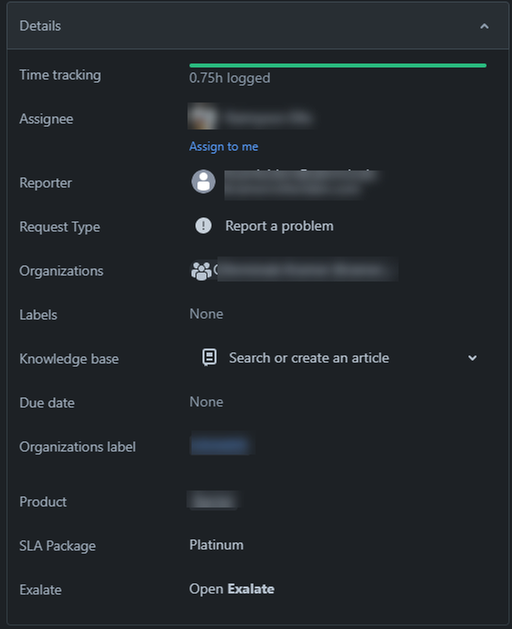Click the green time tracking progress bar
The height and width of the screenshot is (629, 512).
[337, 65]
